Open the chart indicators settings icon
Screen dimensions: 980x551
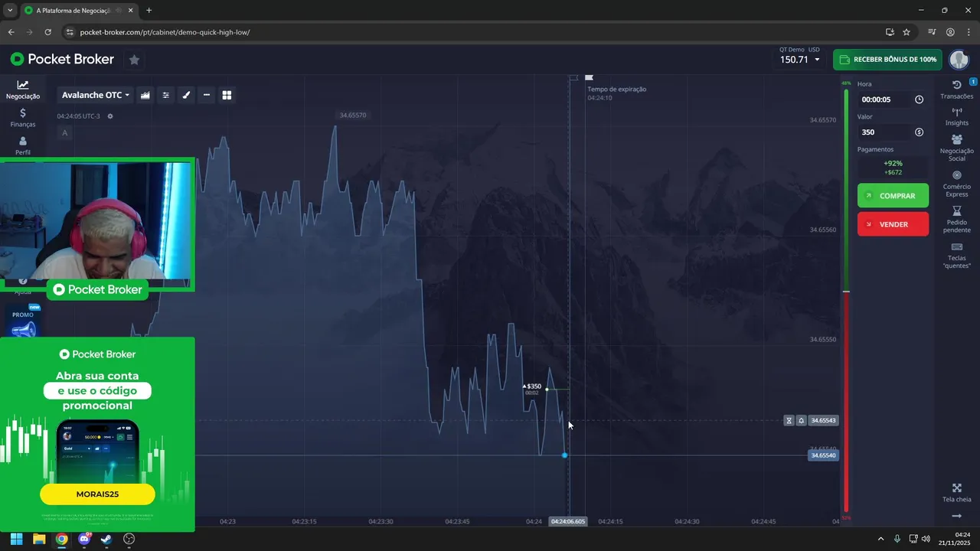click(165, 95)
